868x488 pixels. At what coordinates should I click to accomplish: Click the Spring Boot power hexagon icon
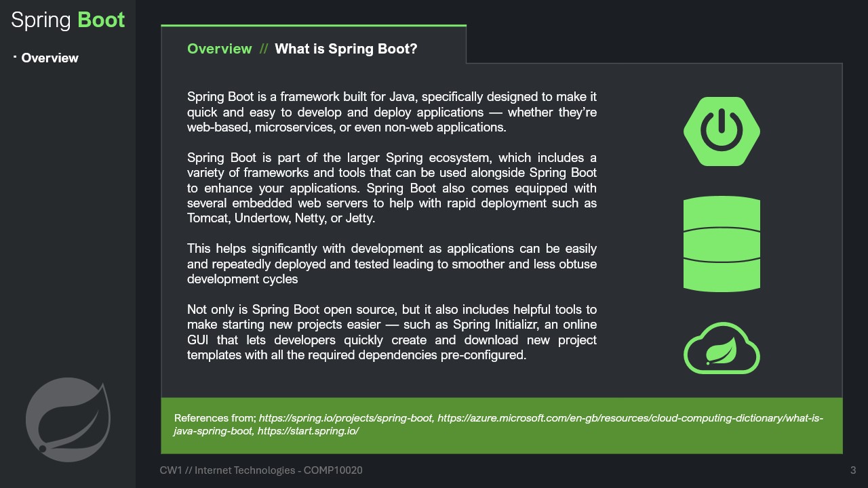(x=722, y=131)
